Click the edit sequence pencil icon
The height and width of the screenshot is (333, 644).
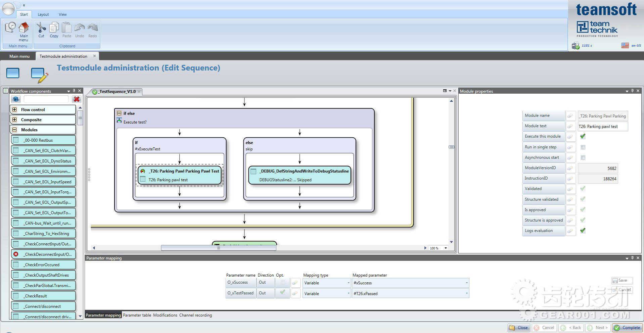(x=39, y=75)
